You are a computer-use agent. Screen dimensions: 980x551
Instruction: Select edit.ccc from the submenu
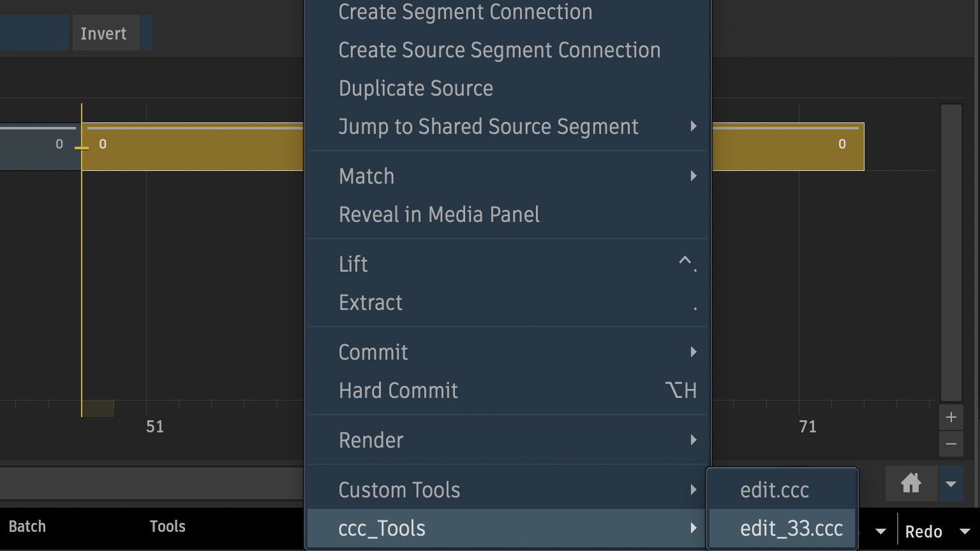(x=775, y=490)
